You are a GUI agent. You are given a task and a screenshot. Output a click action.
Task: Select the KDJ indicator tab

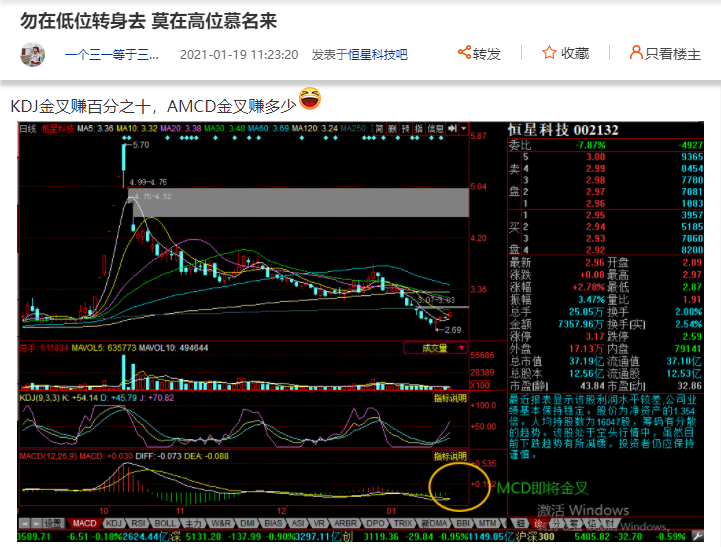(x=113, y=523)
